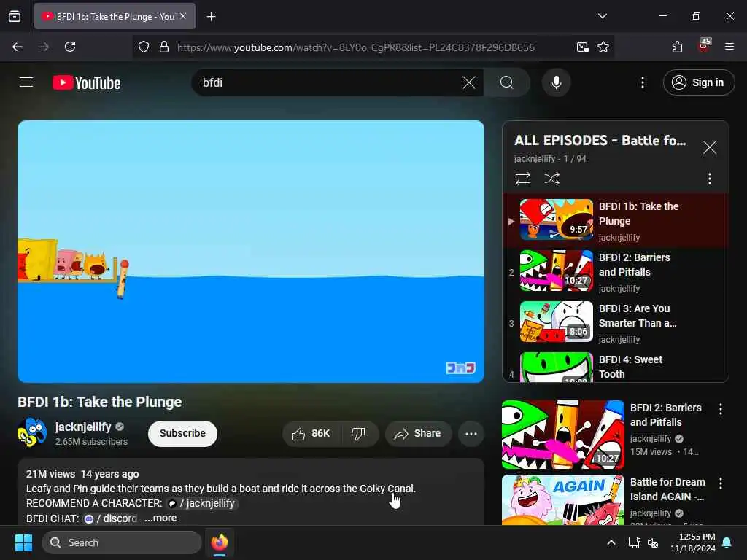
Task: Go back in browser history
Action: 18,47
